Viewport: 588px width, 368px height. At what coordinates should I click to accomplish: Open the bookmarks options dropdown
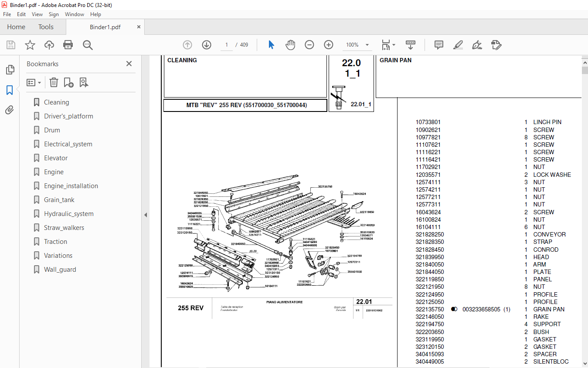[x=34, y=82]
